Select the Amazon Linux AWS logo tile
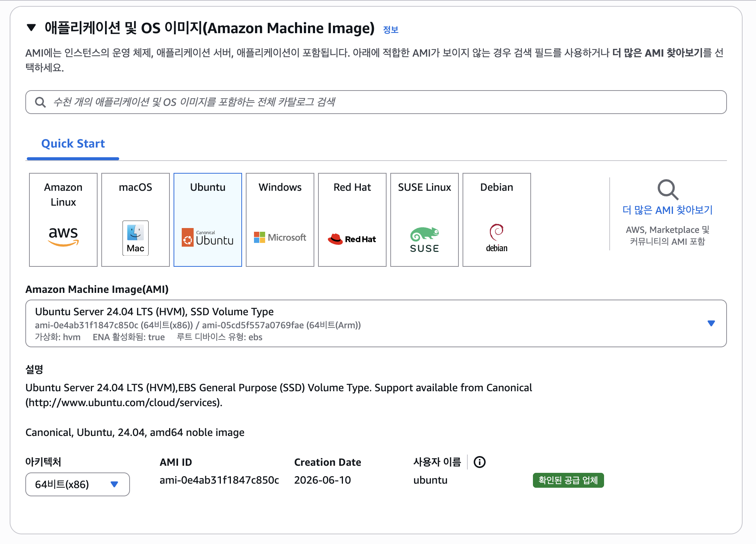 tap(63, 220)
